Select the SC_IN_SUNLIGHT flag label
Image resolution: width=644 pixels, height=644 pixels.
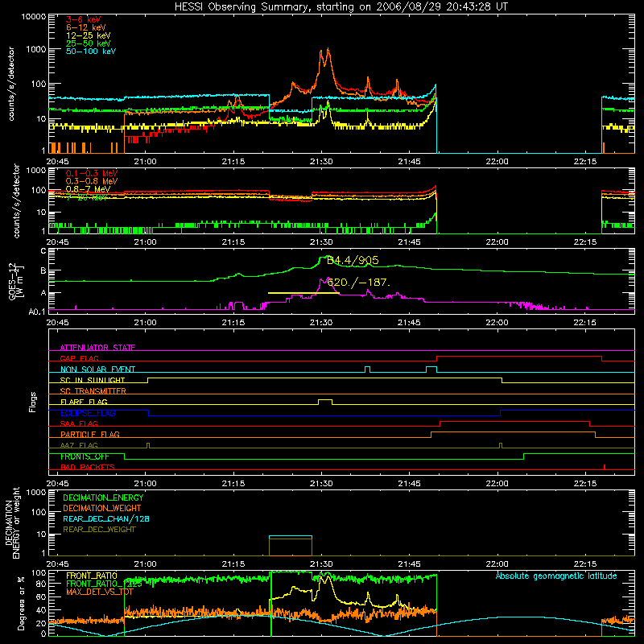[x=93, y=380]
